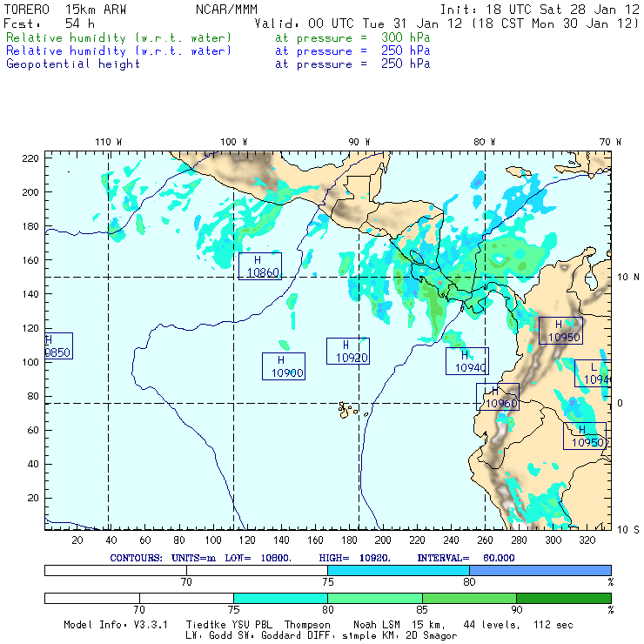Click the "70 W" longitude label
This screenshot has width=644, height=644.
(610, 142)
